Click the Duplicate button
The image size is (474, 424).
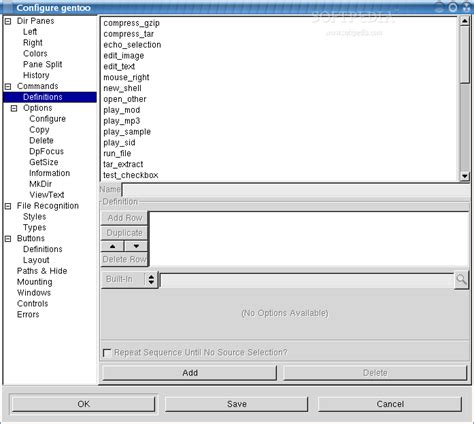(x=124, y=233)
